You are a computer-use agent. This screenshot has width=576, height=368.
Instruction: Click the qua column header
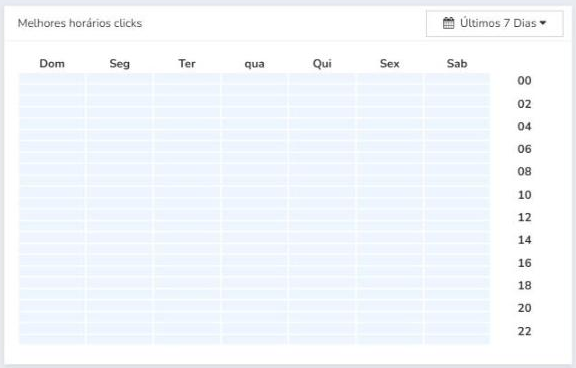(x=254, y=64)
